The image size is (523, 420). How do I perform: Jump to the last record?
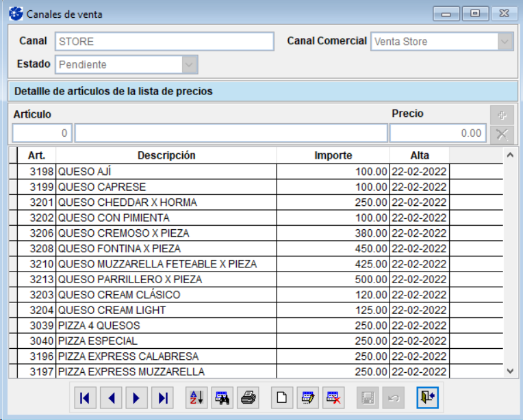point(163,398)
